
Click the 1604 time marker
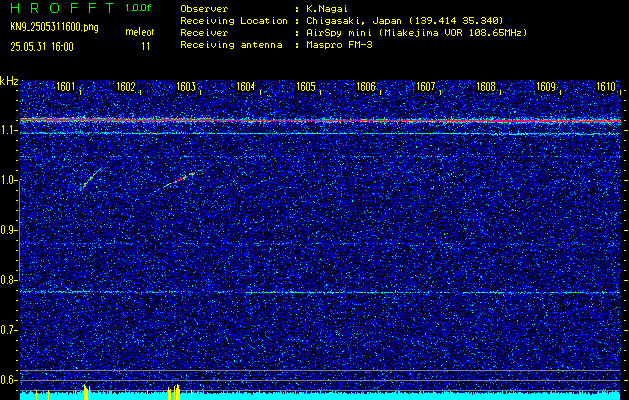(x=246, y=87)
